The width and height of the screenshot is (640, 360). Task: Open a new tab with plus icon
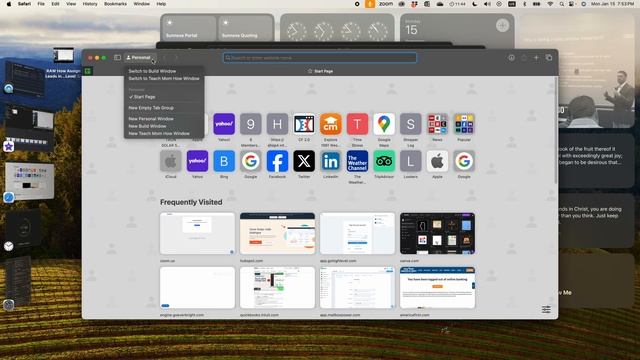tap(536, 58)
